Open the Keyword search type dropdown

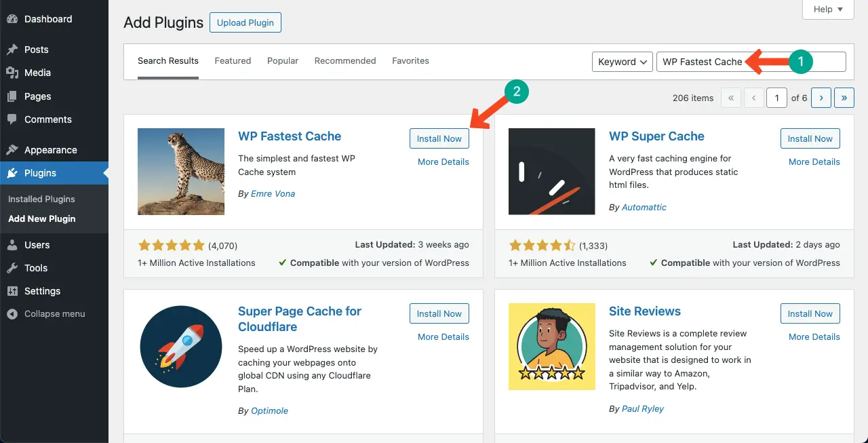(623, 62)
